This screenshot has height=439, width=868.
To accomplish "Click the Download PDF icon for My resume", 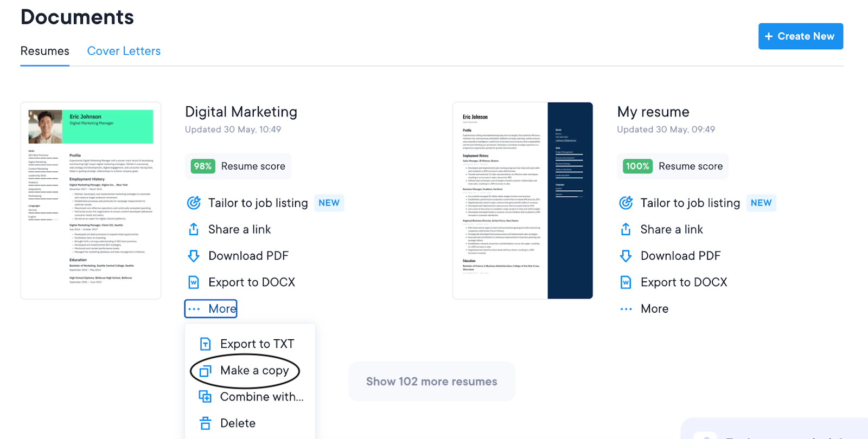I will (x=626, y=256).
